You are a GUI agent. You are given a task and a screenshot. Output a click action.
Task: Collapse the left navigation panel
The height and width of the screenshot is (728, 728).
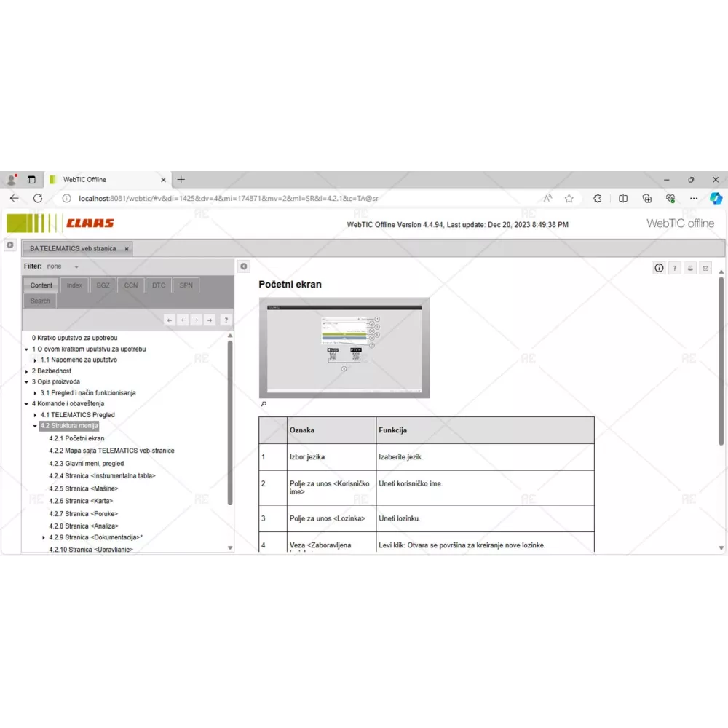(244, 266)
